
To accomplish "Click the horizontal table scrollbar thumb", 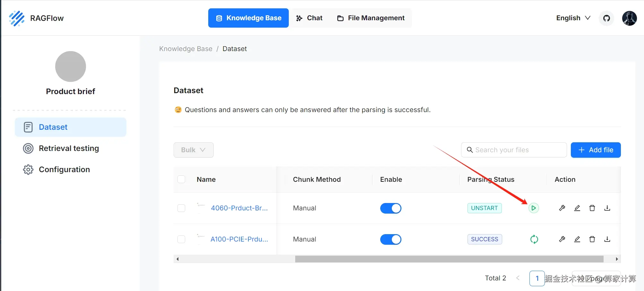I will click(x=449, y=259).
